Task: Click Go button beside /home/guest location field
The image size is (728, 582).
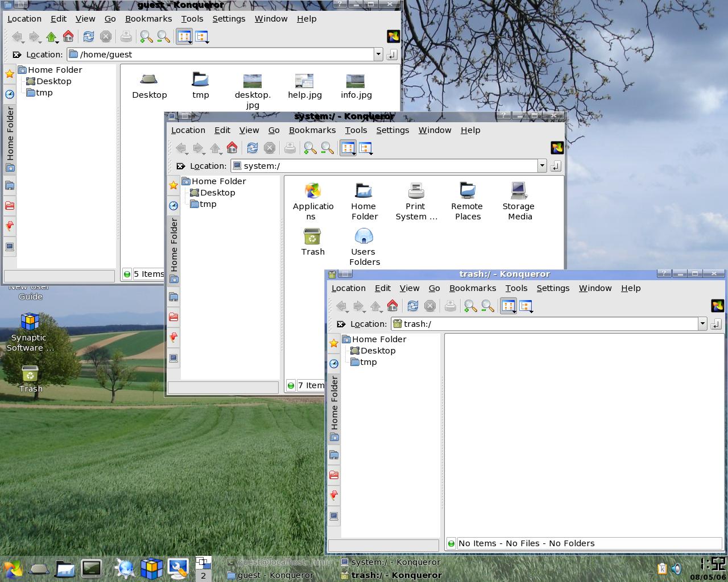Action: 392,55
